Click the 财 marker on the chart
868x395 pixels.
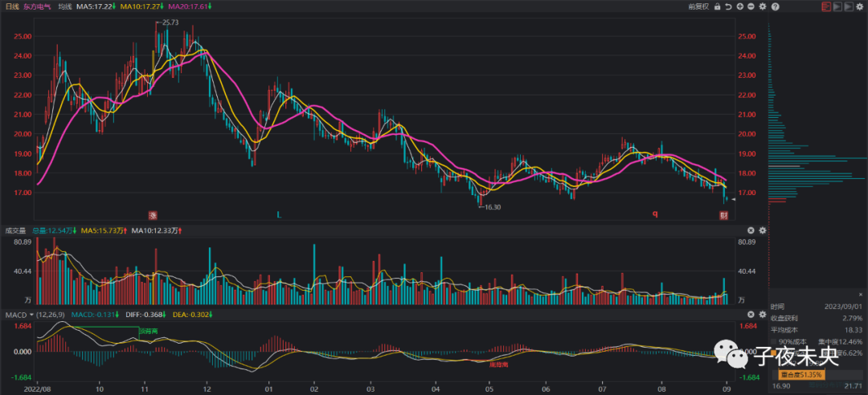723,214
